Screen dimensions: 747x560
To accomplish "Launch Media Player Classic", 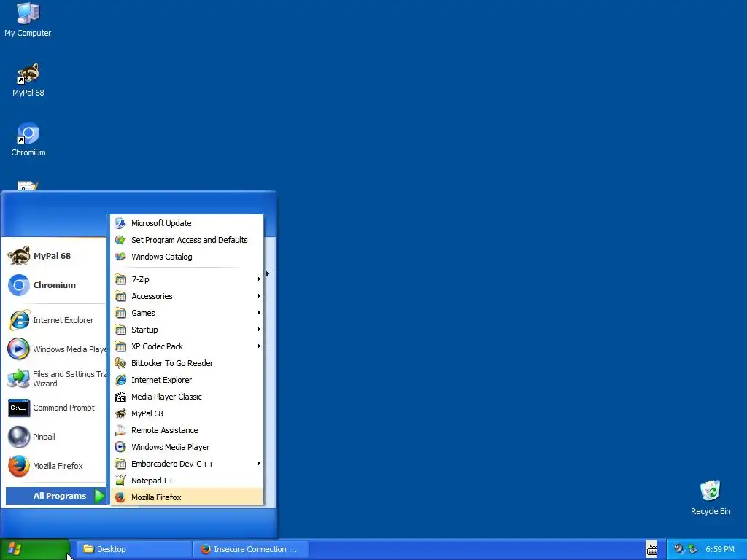I will tap(187, 397).
